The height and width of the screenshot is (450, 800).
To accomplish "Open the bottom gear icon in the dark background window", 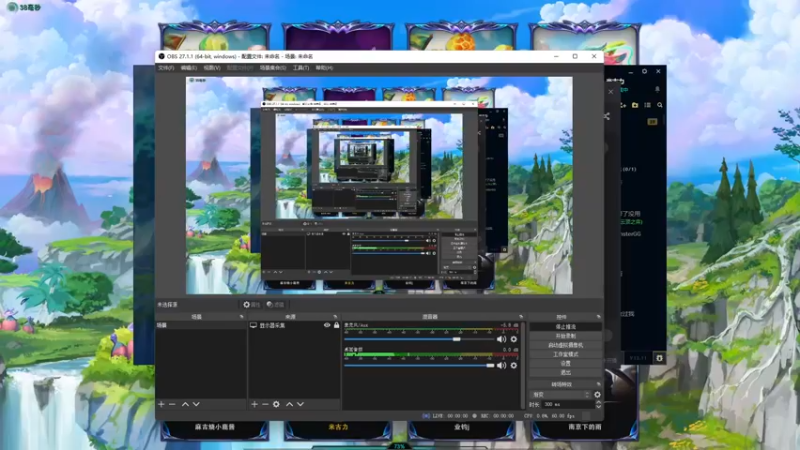I will pos(659,358).
